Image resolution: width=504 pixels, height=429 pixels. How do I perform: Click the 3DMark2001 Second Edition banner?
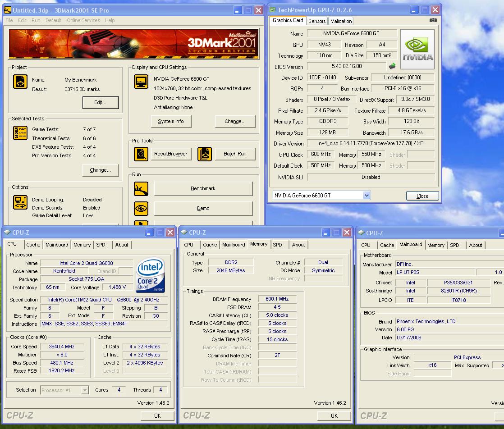coord(134,44)
